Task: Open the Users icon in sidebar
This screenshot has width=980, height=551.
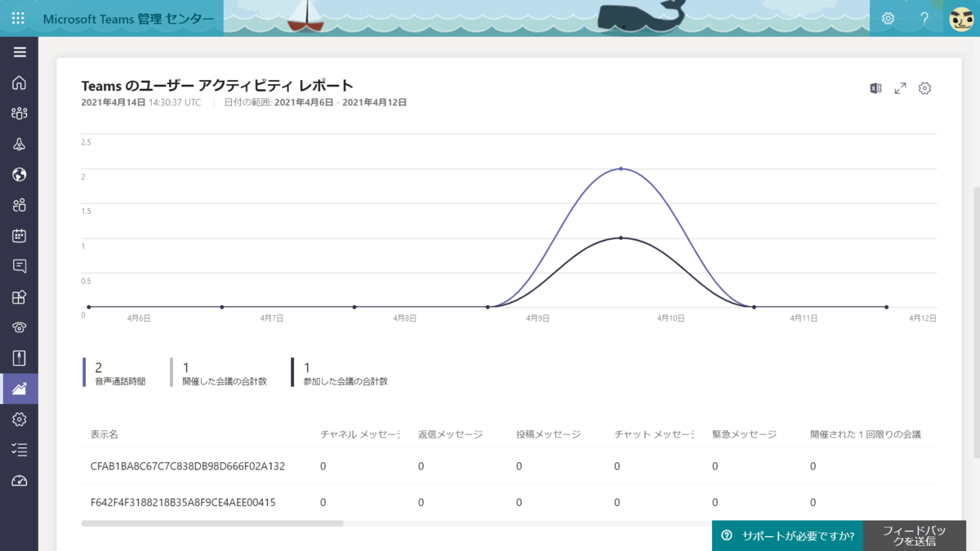Action: 20,205
